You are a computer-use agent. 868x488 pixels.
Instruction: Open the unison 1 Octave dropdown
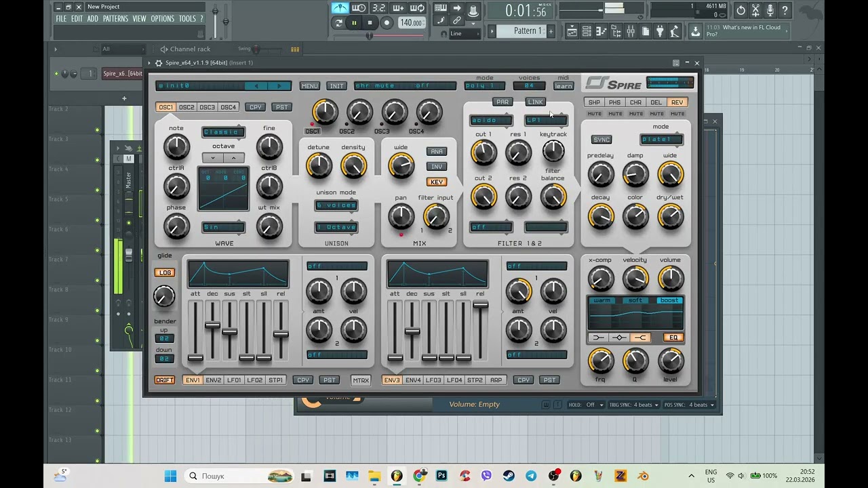click(x=336, y=228)
